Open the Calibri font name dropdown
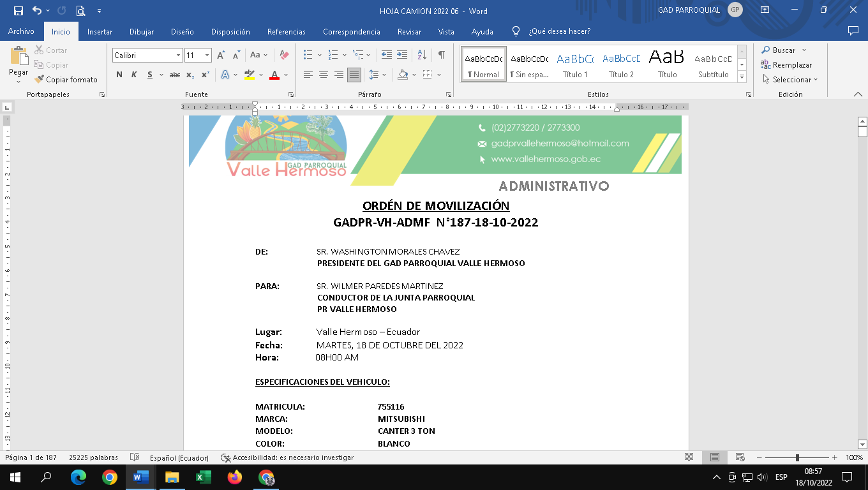The height and width of the screenshot is (490, 868). tap(178, 56)
